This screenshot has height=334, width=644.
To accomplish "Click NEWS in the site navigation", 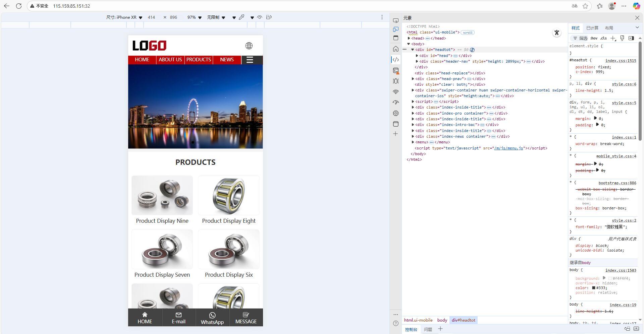I will point(227,60).
